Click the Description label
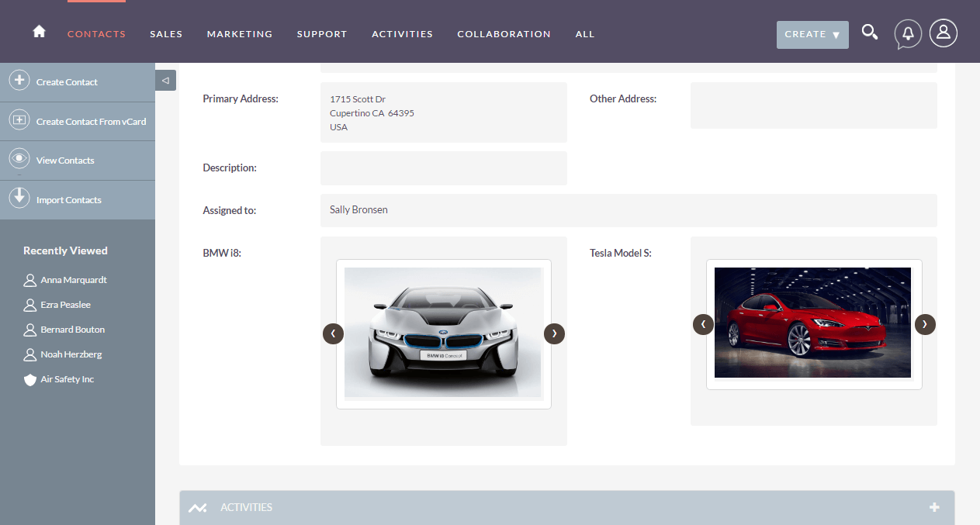This screenshot has height=525, width=980. (230, 168)
